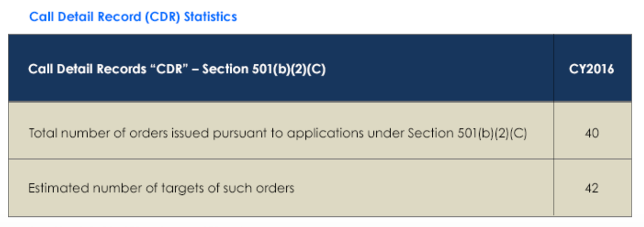
Task: Select the Estimated number of targets row
Action: 320,188
